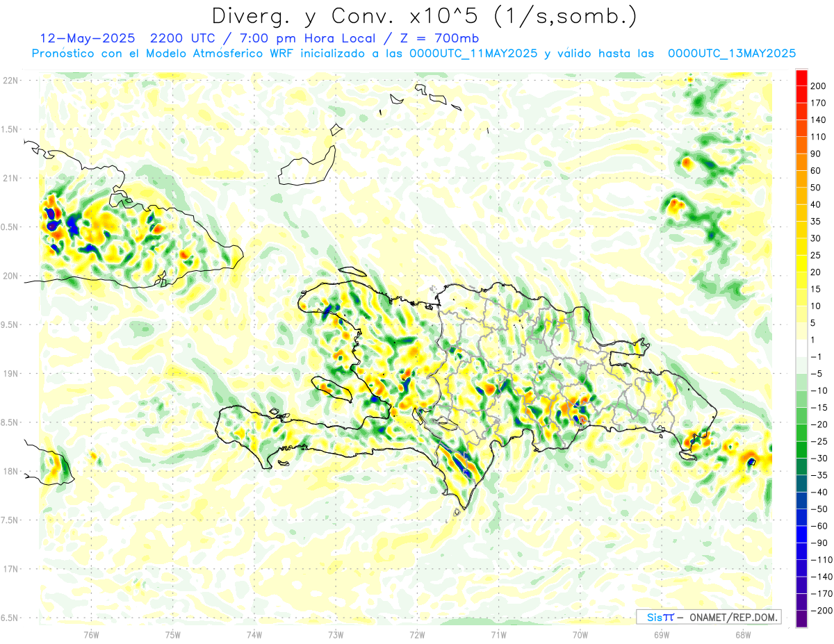This screenshot has height=644, width=834.
Task: Click the '40' value on the color scale
Action: coord(816,205)
